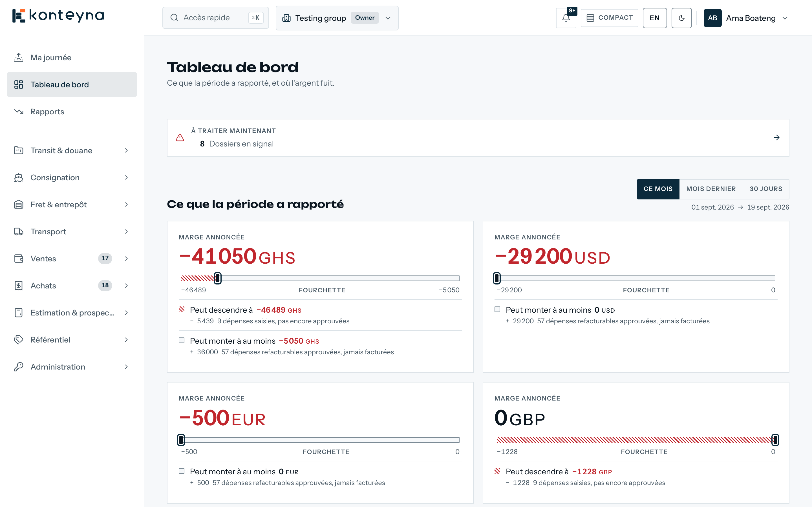This screenshot has height=507, width=812.
Task: Click the Ma journée sunrise icon
Action: (19, 57)
